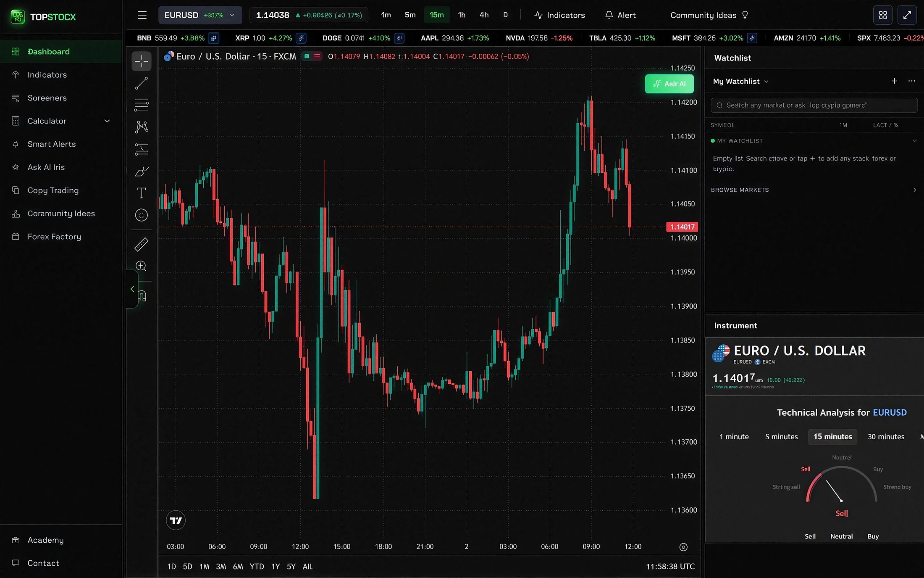Toggle the magnet snap mode
The width and height of the screenshot is (924, 578).
click(142, 296)
